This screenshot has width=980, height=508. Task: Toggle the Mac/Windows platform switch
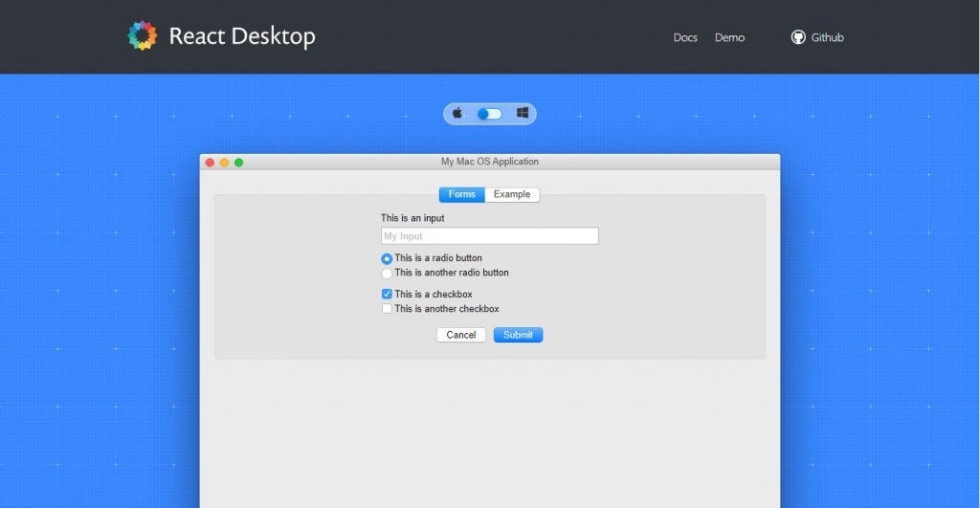tap(489, 114)
